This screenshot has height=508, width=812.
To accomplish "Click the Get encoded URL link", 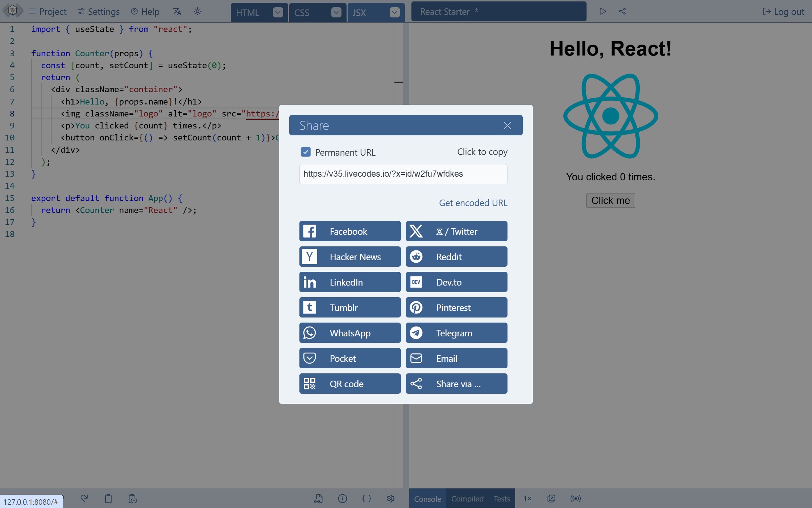I will [473, 202].
